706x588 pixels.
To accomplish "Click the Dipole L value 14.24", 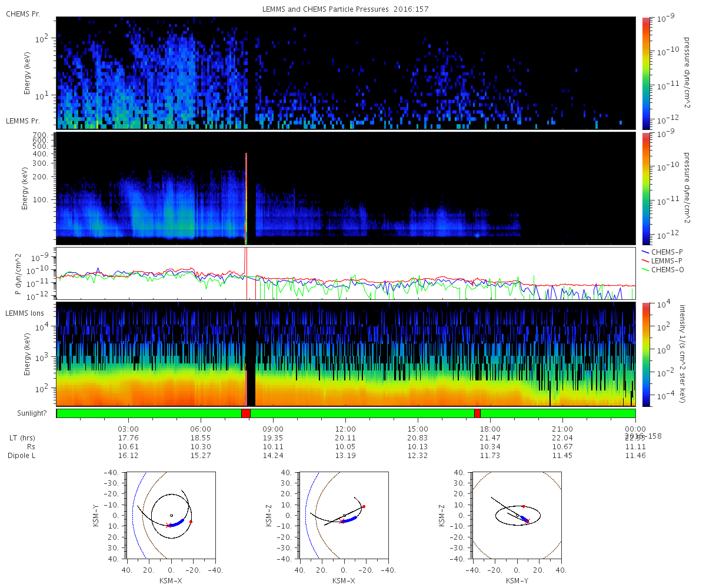I will tap(273, 456).
